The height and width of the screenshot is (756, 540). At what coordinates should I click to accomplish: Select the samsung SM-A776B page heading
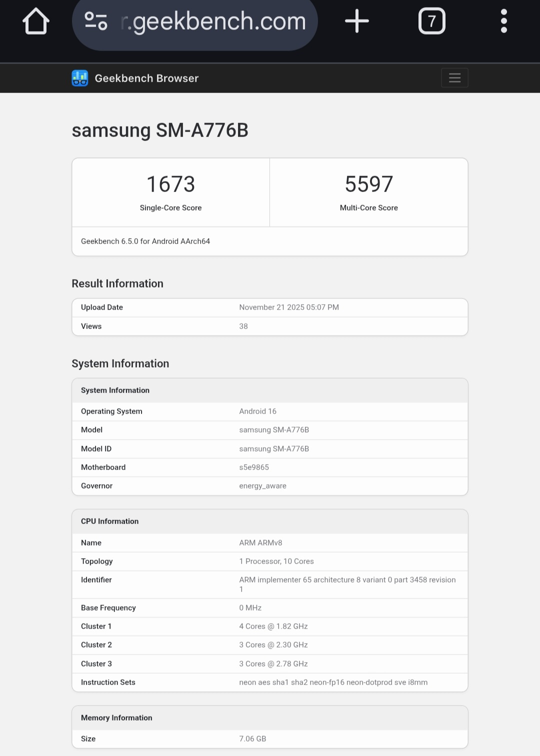pyautogui.click(x=160, y=130)
